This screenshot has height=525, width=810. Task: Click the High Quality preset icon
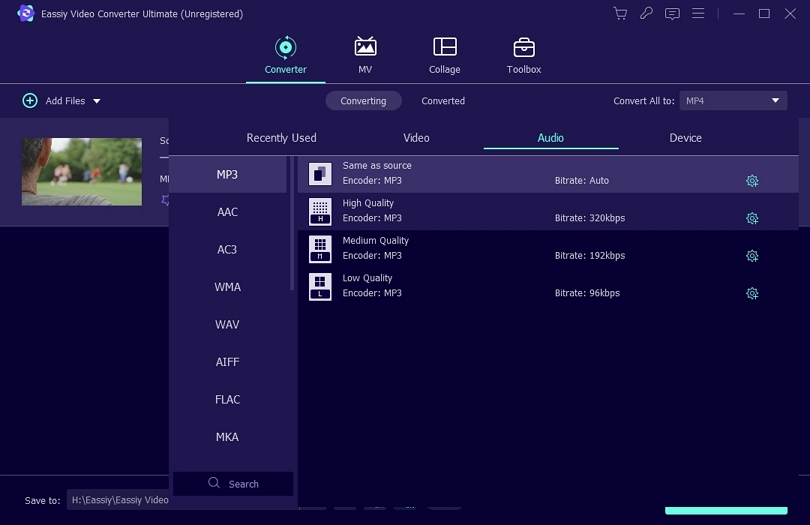[x=320, y=211]
